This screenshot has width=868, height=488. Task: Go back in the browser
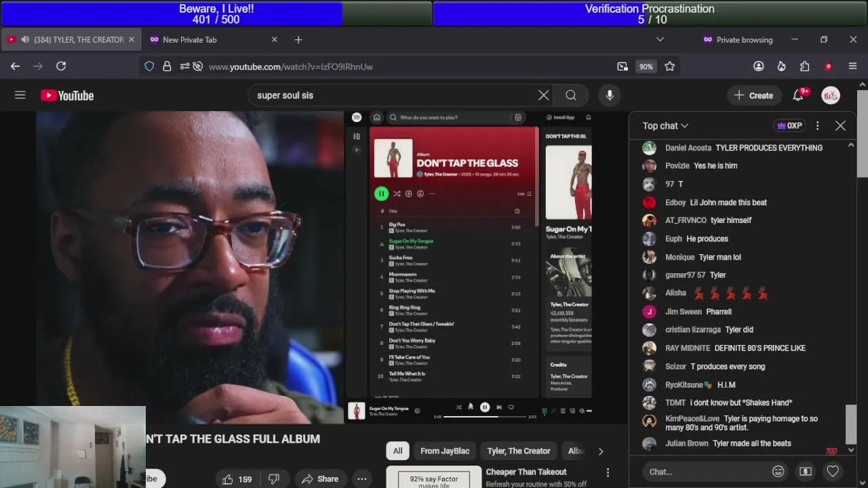pos(15,66)
